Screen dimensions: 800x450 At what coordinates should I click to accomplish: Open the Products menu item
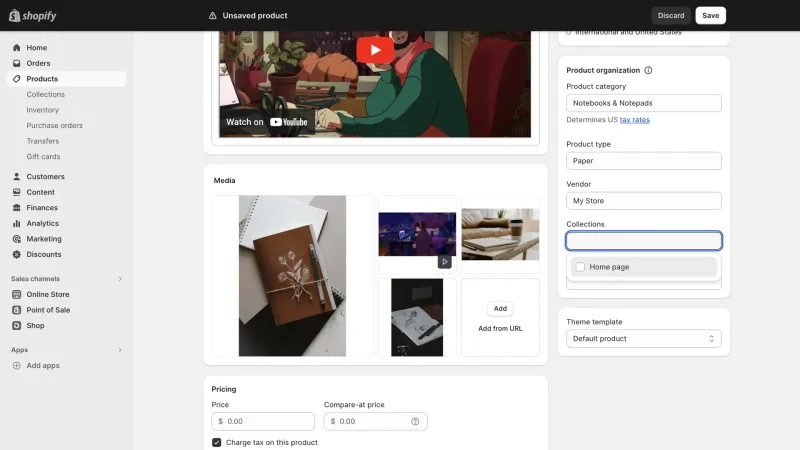coord(66,79)
